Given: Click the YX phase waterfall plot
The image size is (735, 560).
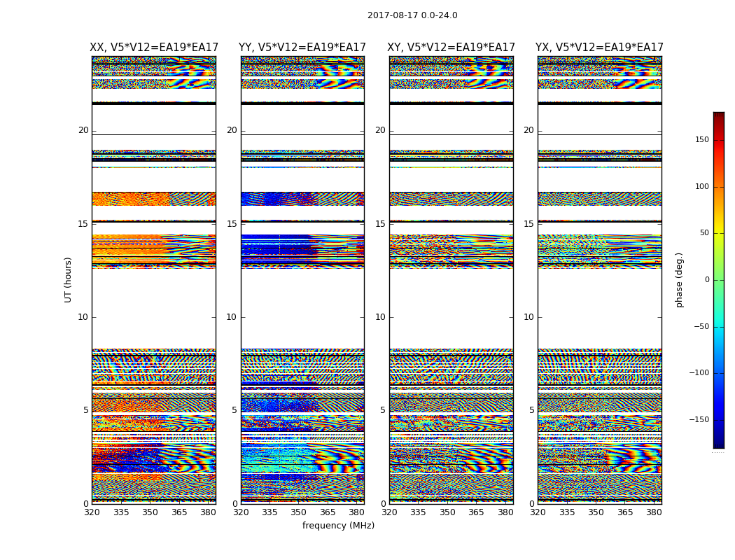Looking at the screenshot, I should pos(599,280).
